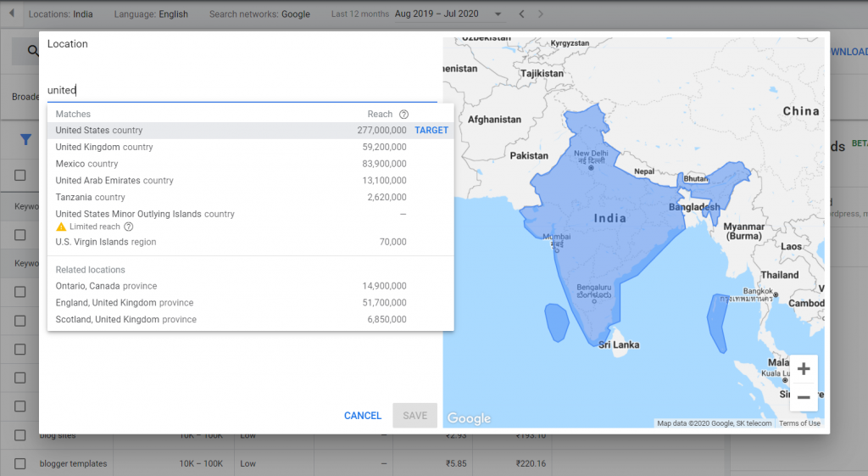This screenshot has width=868, height=476.
Task: Click the 'blogger templates' keyword text
Action: (x=73, y=463)
